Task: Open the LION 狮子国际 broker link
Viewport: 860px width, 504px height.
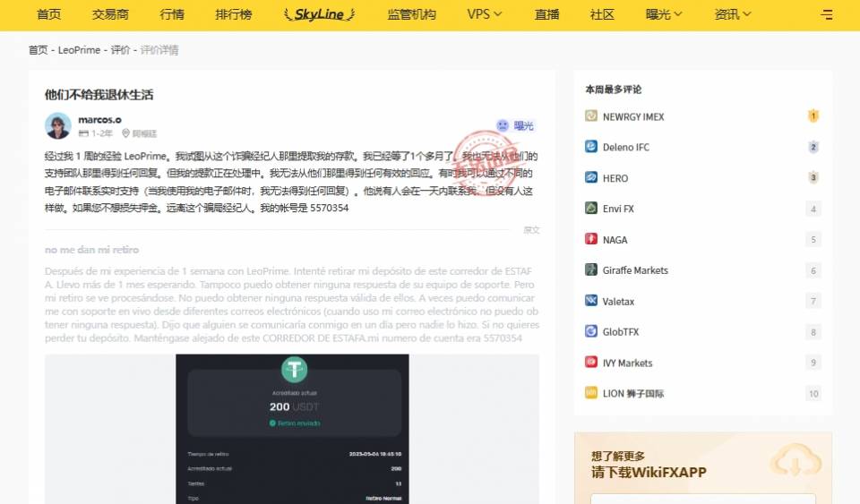Action: click(x=633, y=393)
